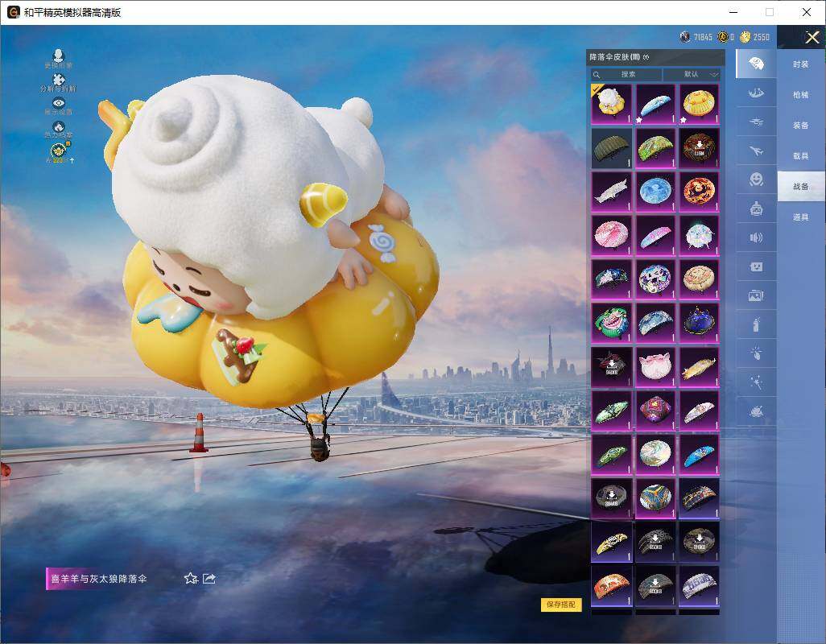Open the 装备 tab
This screenshot has width=826, height=644.
[801, 126]
